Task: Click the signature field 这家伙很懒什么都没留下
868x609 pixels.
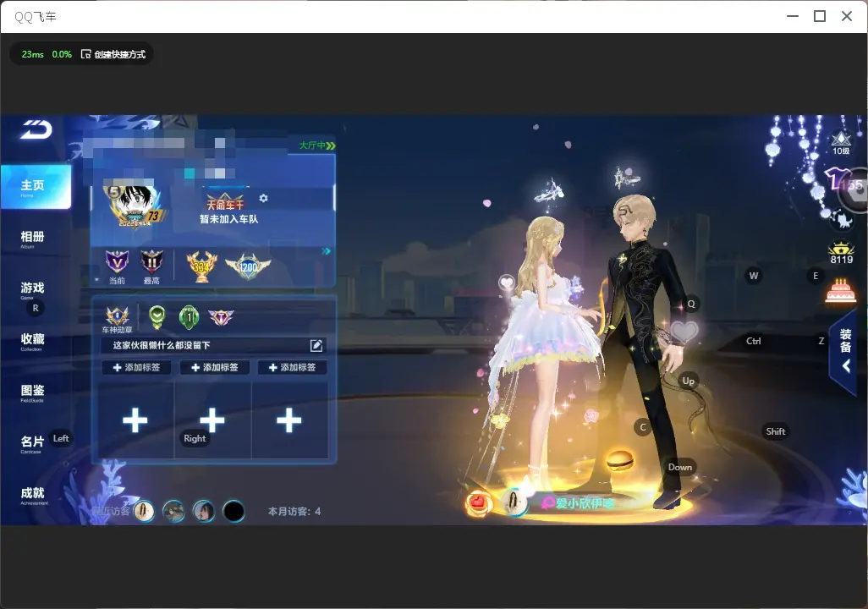Action: point(214,345)
